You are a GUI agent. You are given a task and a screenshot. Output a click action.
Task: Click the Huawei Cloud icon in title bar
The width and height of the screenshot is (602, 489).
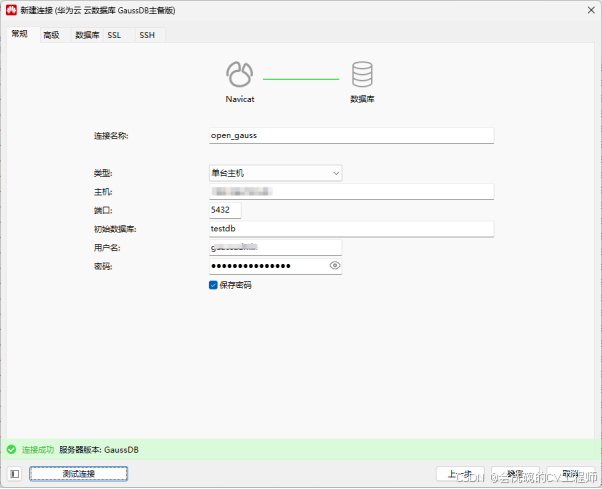click(11, 10)
